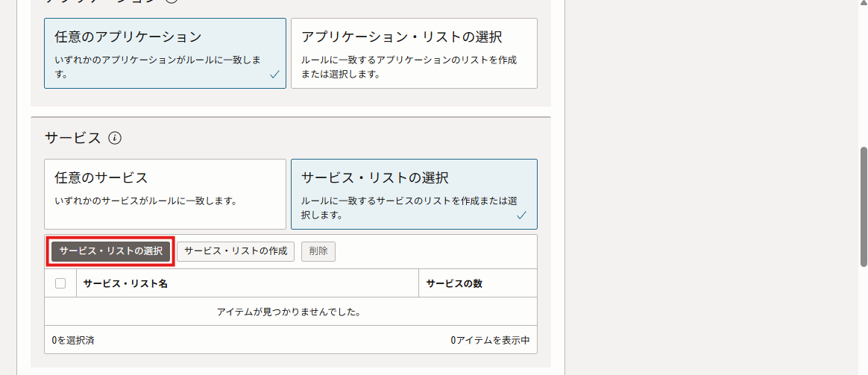Sort by the サービス・リスト名 column header
The height and width of the screenshot is (375, 868).
coord(125,284)
